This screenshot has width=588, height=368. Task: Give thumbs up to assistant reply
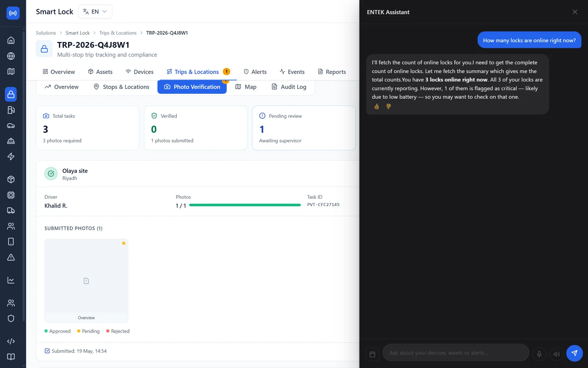377,107
